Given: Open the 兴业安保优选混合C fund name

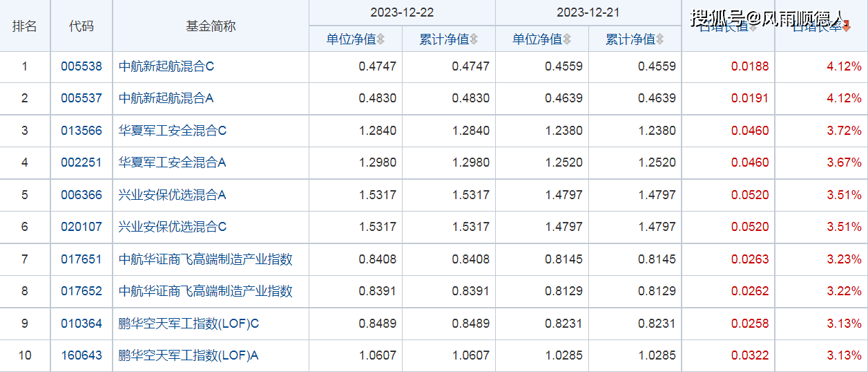Looking at the screenshot, I should click(x=173, y=227).
